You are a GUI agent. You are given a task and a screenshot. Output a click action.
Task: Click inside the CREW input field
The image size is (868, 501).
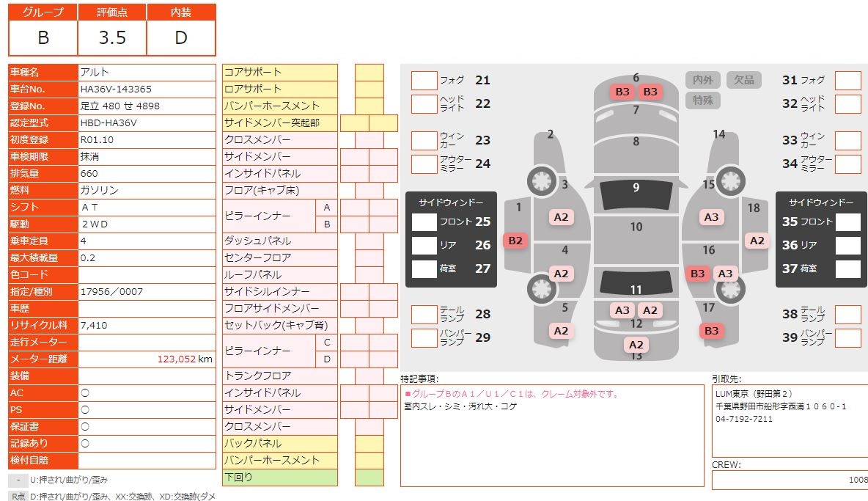(x=790, y=480)
